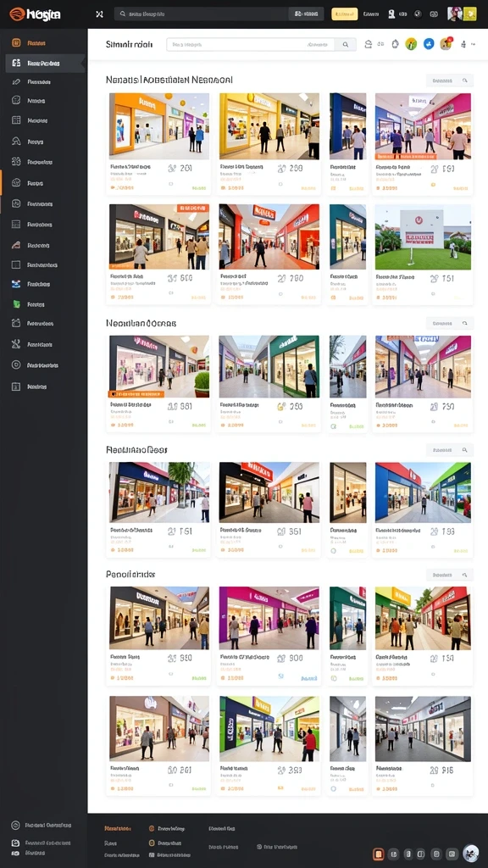Open the filter control beside the last section heading

pos(449,576)
